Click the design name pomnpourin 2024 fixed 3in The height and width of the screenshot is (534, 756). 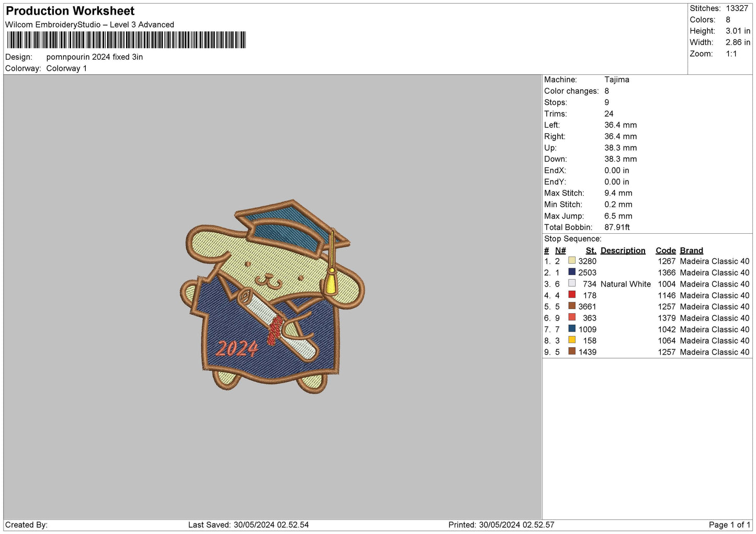pyautogui.click(x=95, y=57)
